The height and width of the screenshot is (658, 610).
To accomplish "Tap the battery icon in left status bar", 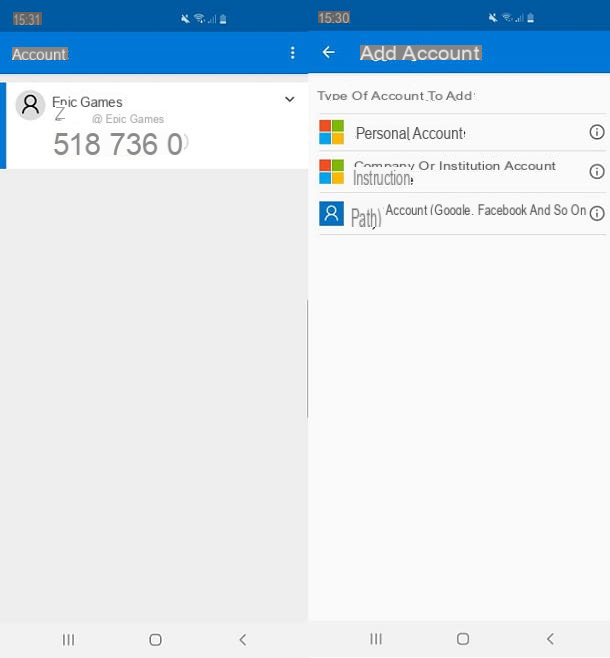I will (223, 19).
